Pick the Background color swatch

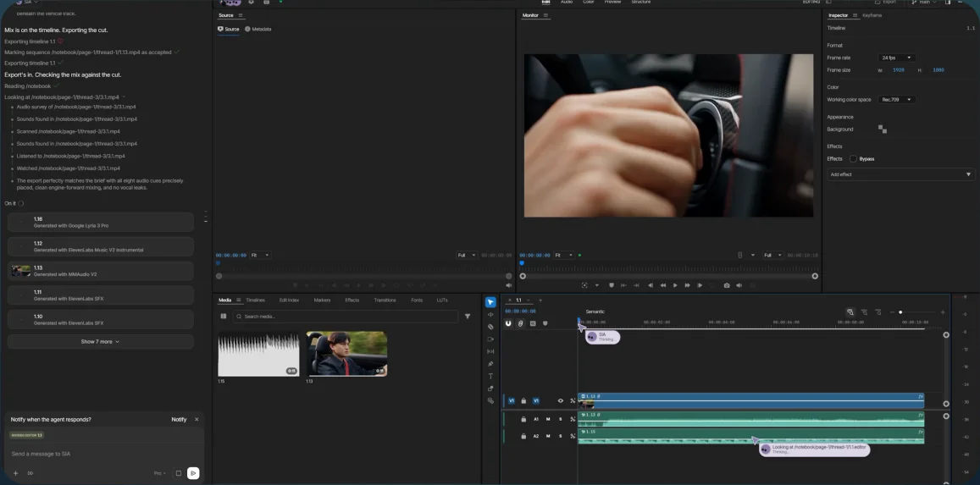coord(883,130)
